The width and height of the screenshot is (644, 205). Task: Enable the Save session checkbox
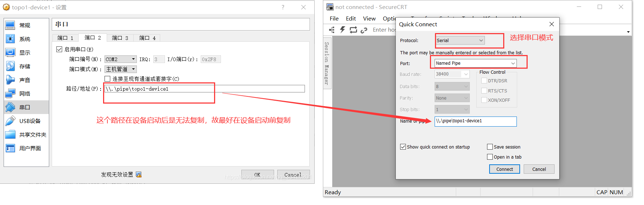click(x=490, y=147)
